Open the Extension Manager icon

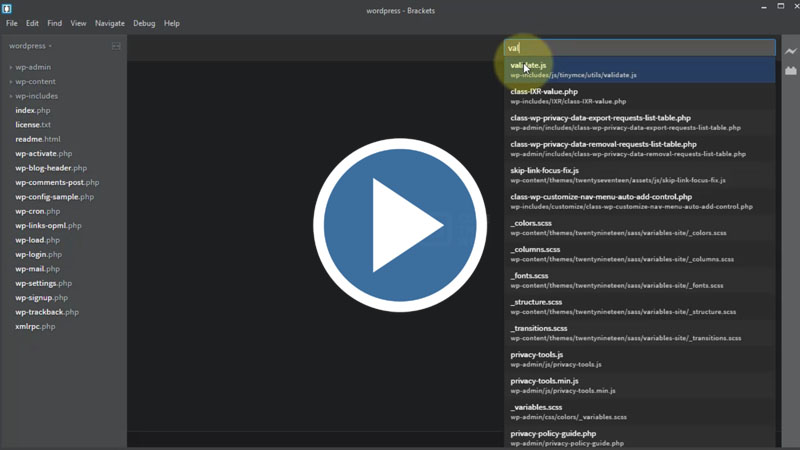790,71
